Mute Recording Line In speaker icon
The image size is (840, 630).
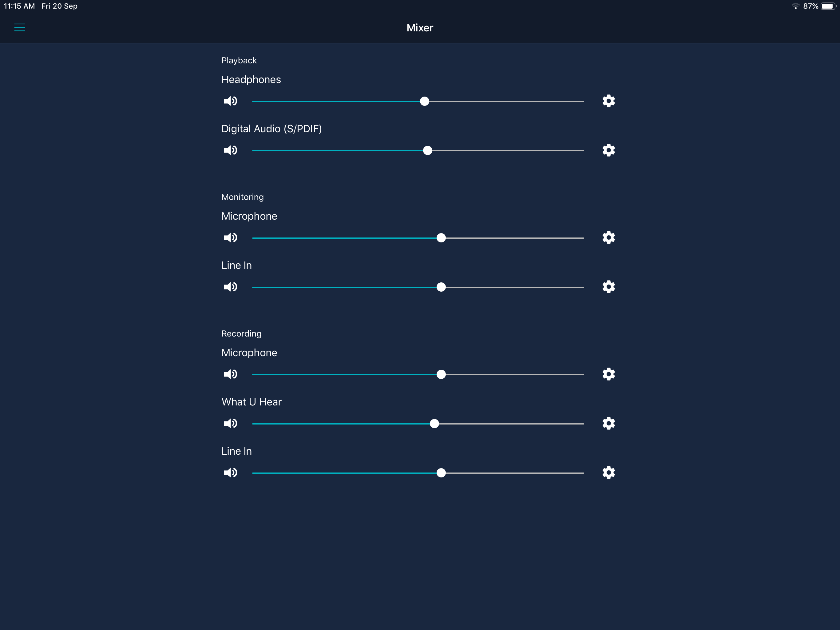230,473
